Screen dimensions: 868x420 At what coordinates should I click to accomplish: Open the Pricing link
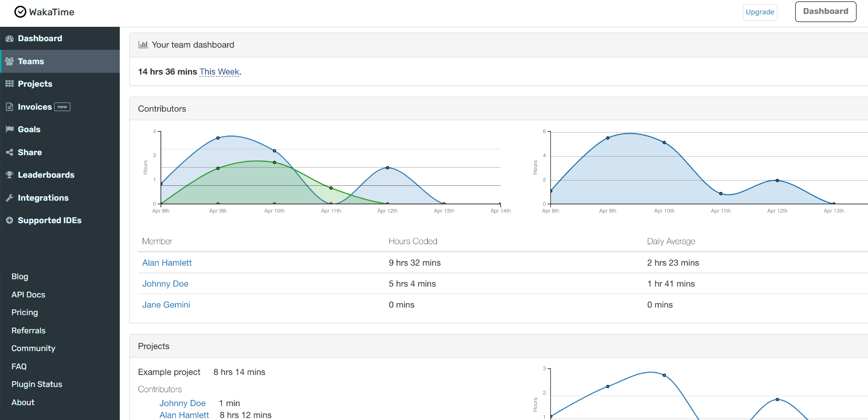coord(24,312)
